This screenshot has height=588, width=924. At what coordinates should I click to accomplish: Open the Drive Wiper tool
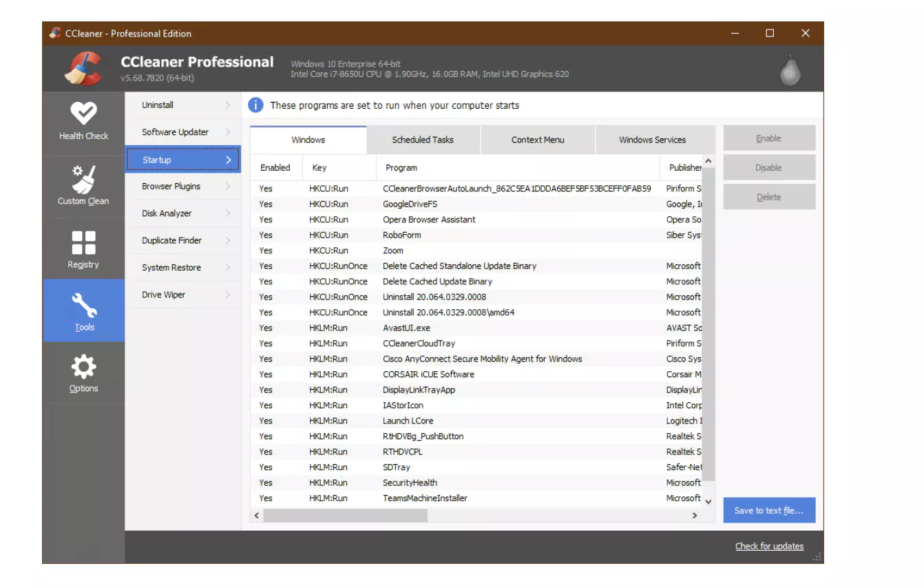(164, 295)
